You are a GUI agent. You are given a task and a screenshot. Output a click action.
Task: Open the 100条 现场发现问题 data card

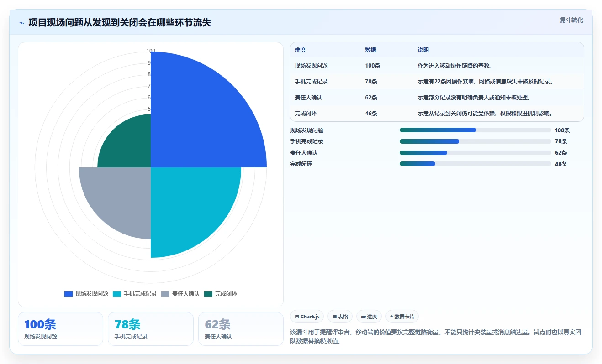[x=60, y=329]
